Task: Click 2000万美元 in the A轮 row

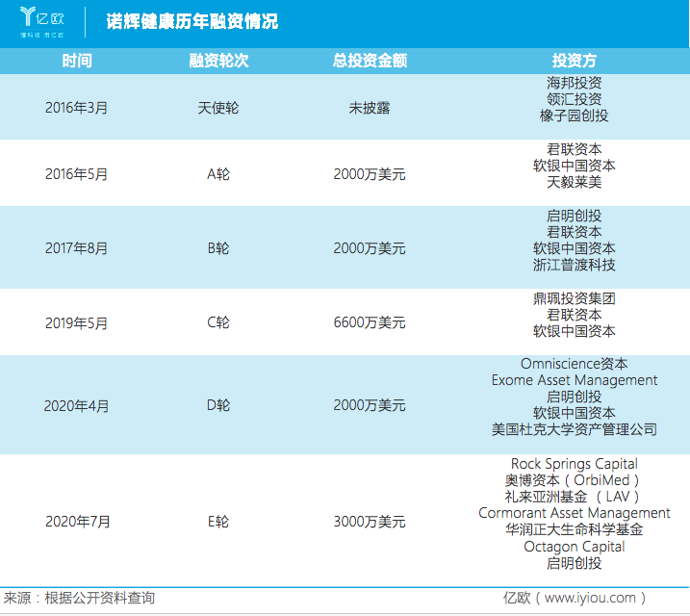Action: [370, 174]
